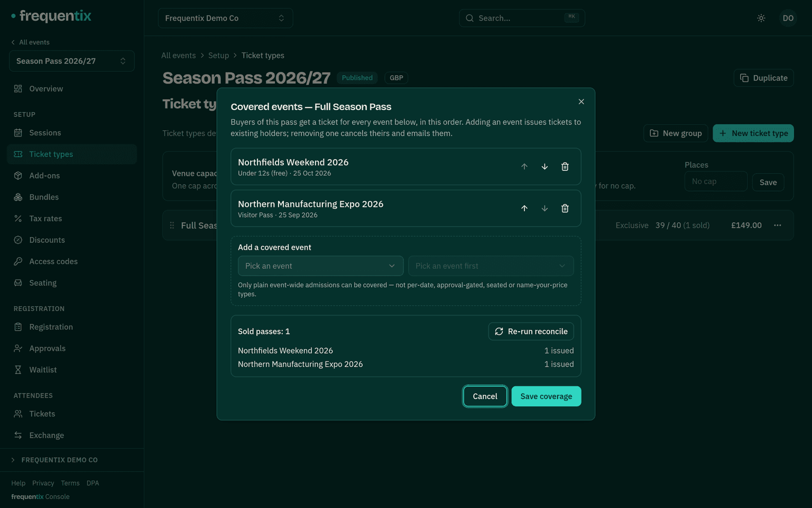Toggle light/dark theme sun icon
Image resolution: width=812 pixels, height=508 pixels.
point(761,18)
